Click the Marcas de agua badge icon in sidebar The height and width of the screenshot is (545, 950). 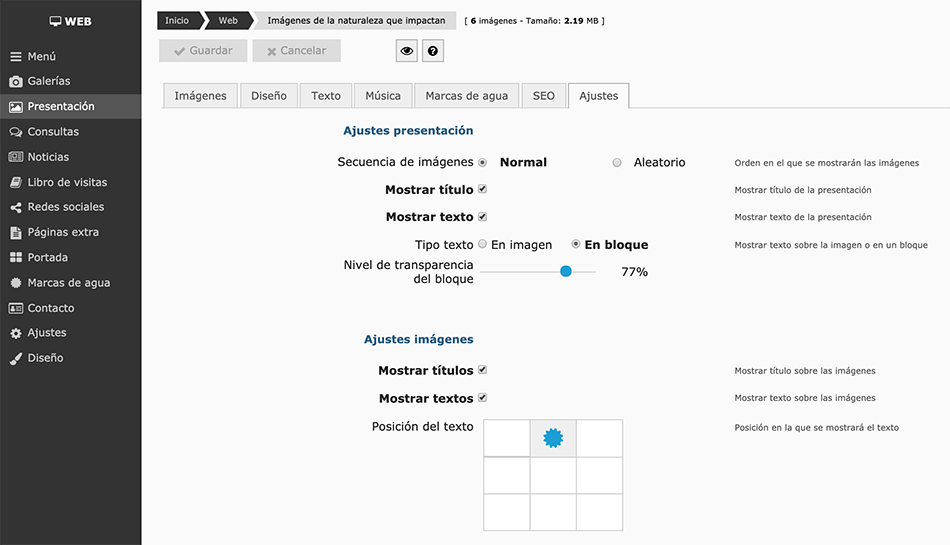(x=16, y=283)
